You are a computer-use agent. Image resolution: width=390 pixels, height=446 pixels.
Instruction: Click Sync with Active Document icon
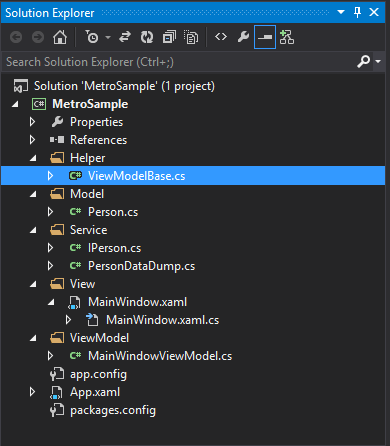125,37
